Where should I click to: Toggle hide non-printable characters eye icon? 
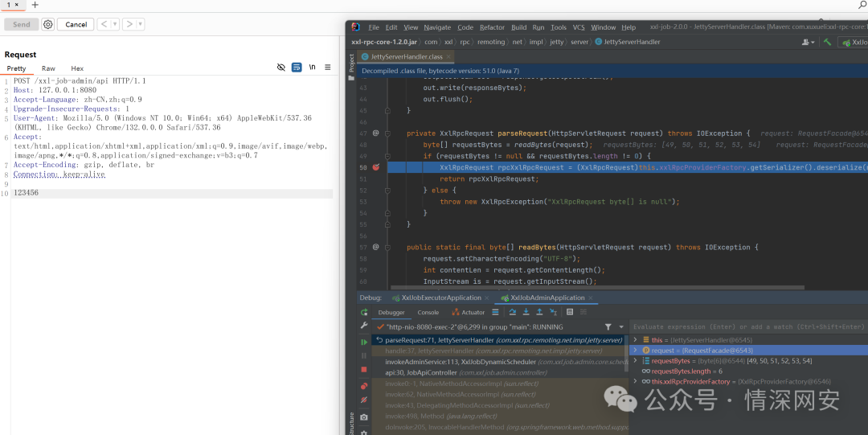(x=281, y=67)
